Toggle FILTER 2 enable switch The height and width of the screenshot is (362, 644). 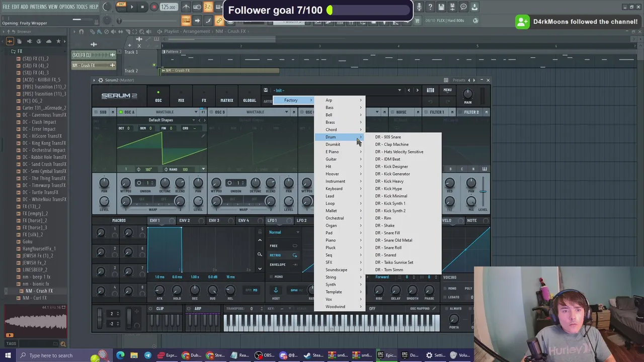tap(459, 112)
